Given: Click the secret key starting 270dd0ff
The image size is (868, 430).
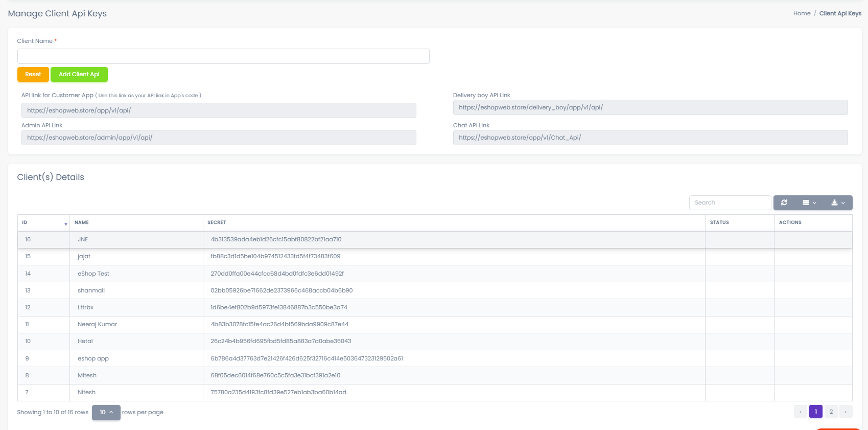Looking at the screenshot, I should [277, 274].
